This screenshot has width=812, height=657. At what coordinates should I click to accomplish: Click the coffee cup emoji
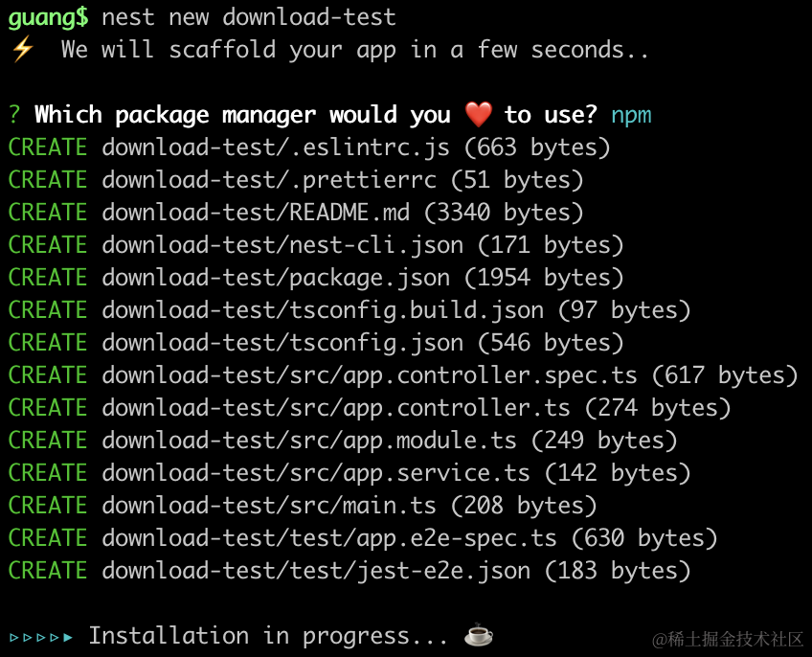pyautogui.click(x=478, y=635)
